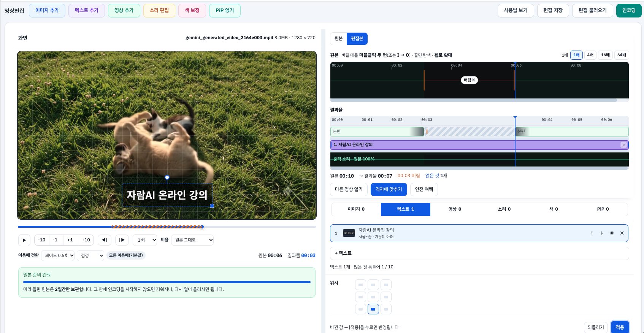Open the 검정 transition color dropdown

point(90,255)
